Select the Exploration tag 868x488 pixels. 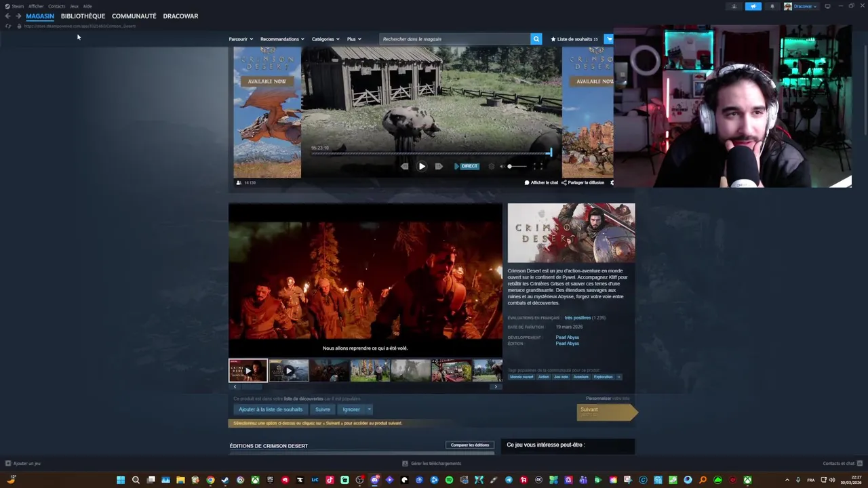(x=603, y=377)
